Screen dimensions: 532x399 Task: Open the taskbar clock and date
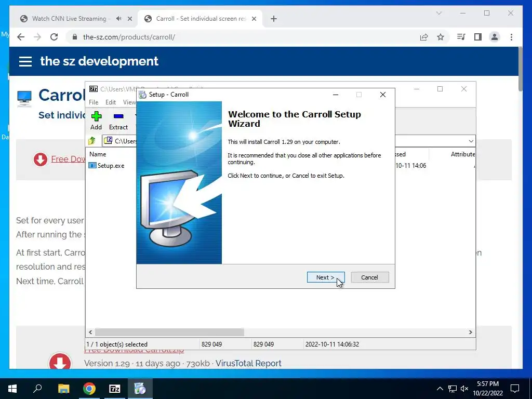(488, 389)
